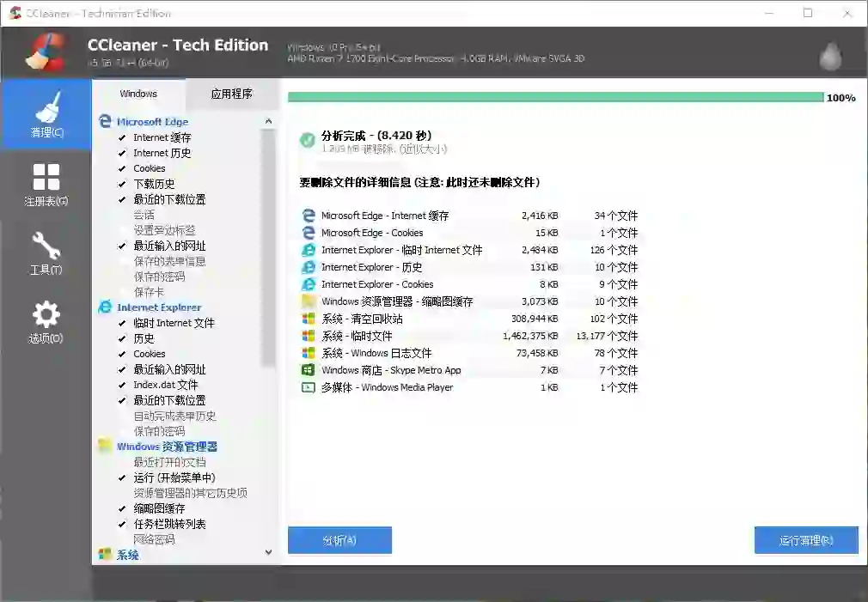Click the Windows 资源管理器 thumbnail cache icon

pos(308,301)
